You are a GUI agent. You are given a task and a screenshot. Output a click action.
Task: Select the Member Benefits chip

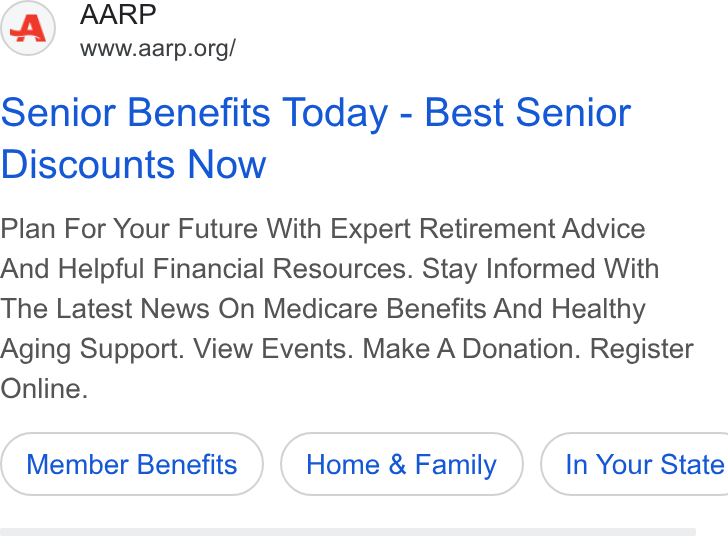(132, 464)
